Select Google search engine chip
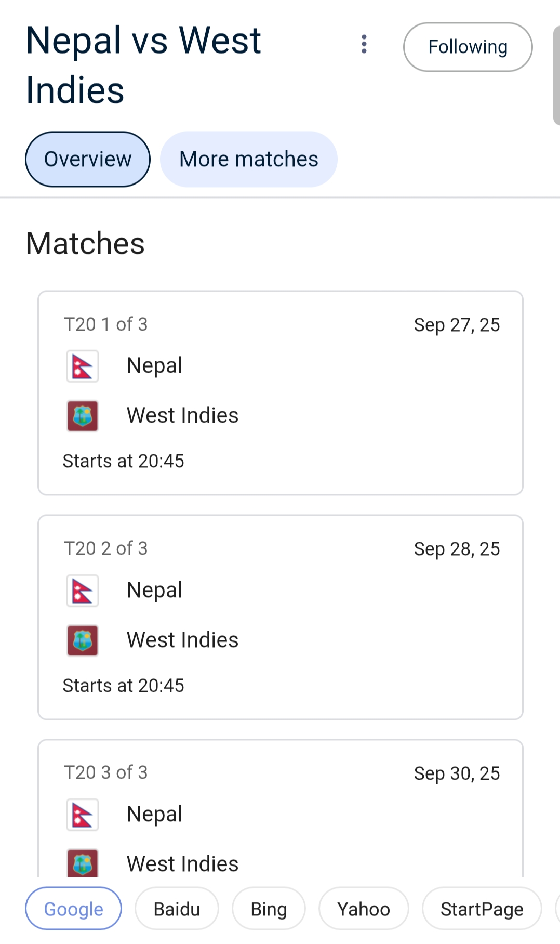 (73, 909)
